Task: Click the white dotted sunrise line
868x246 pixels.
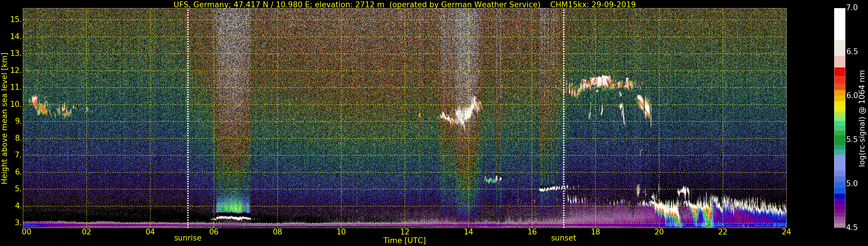Action: [188, 118]
